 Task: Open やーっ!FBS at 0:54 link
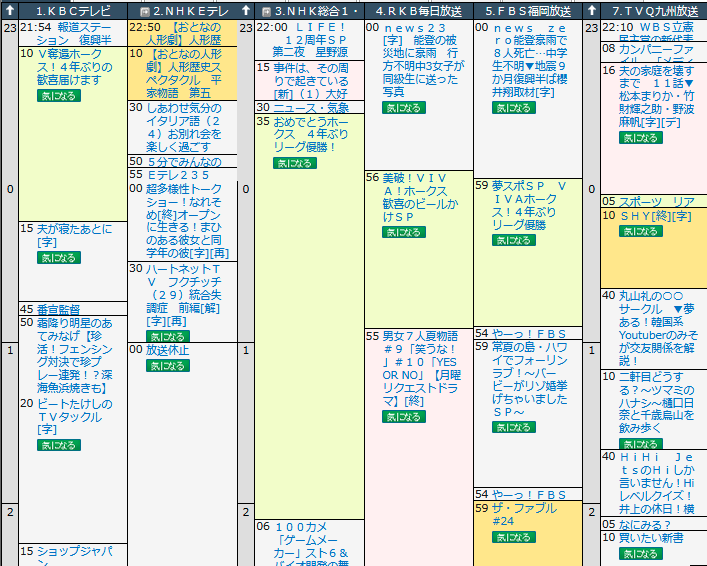tap(528, 334)
